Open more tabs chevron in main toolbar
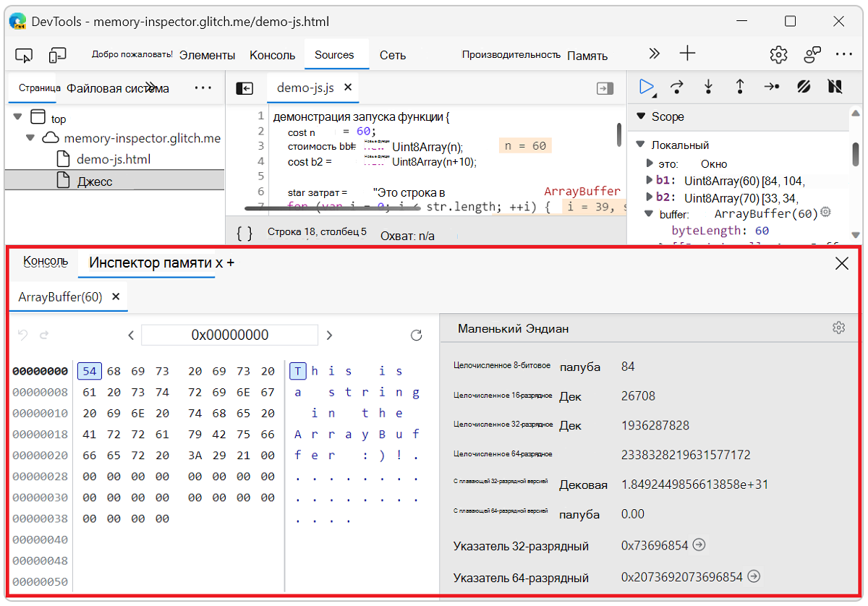This screenshot has height=606, width=868. (x=654, y=54)
